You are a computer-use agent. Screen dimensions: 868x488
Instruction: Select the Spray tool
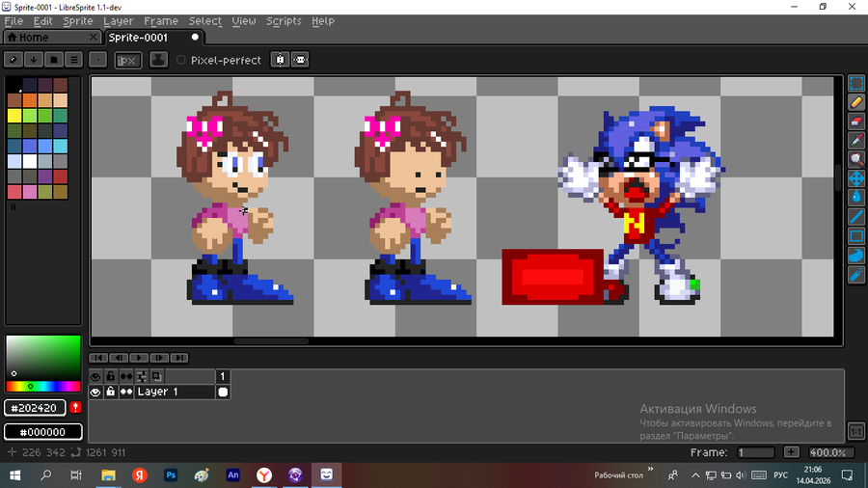click(856, 275)
